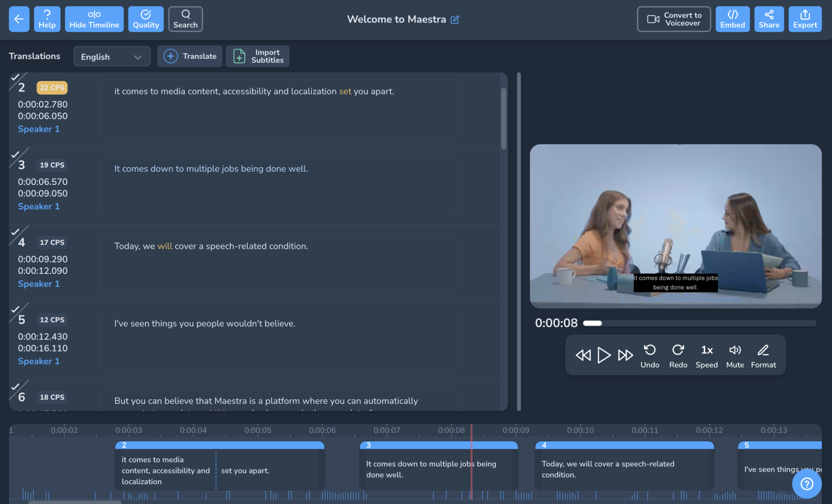Image resolution: width=832 pixels, height=504 pixels.
Task: Click the Embed icon
Action: point(732,19)
